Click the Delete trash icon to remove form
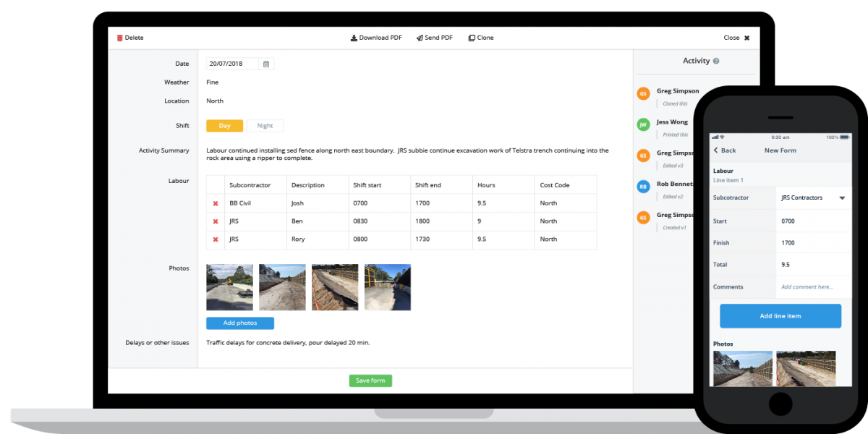The height and width of the screenshot is (434, 868). coord(120,37)
